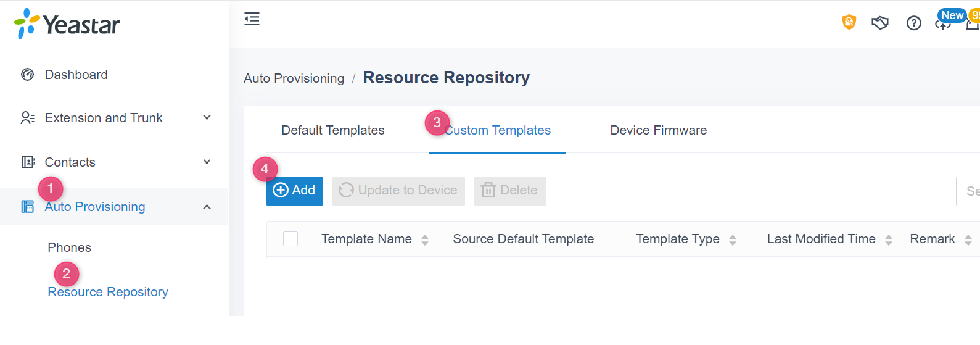980x345 pixels.
Task: Expand the Extension and Trunk chevron
Action: click(x=207, y=117)
